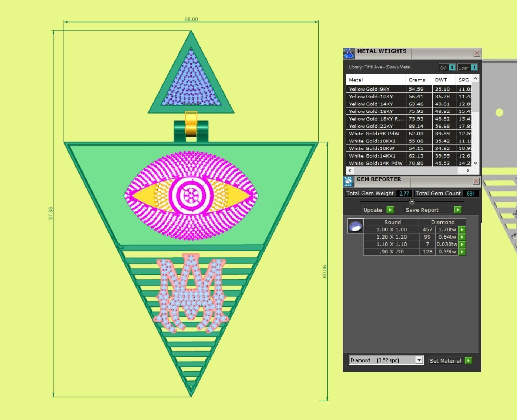Image resolution: width=517 pixels, height=420 pixels.
Task: Close the Metal Weights panel
Action: (477, 53)
